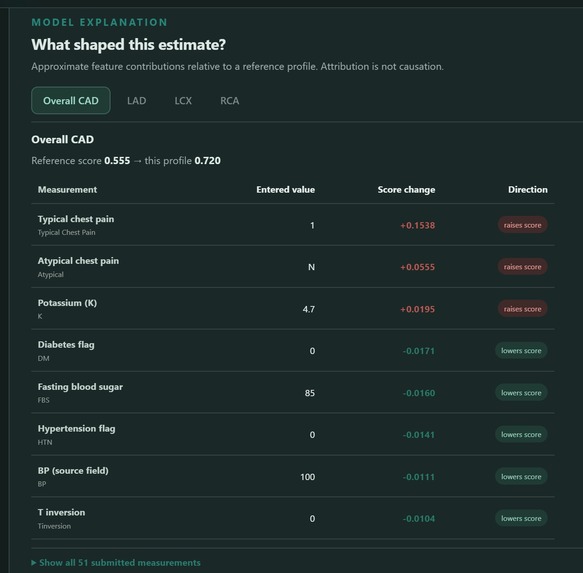Click lowers score badge for T inversion
Screen dimensions: 583x573
click(x=521, y=518)
